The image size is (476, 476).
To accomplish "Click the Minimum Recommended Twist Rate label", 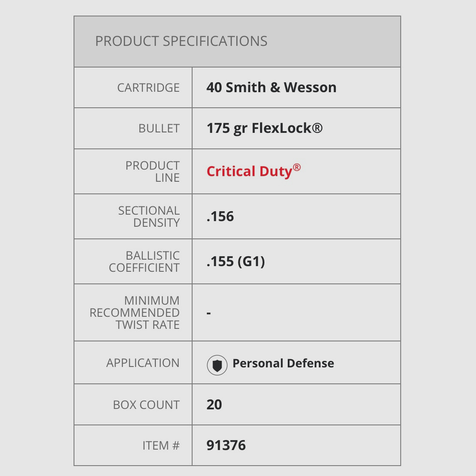I will coord(135,312).
